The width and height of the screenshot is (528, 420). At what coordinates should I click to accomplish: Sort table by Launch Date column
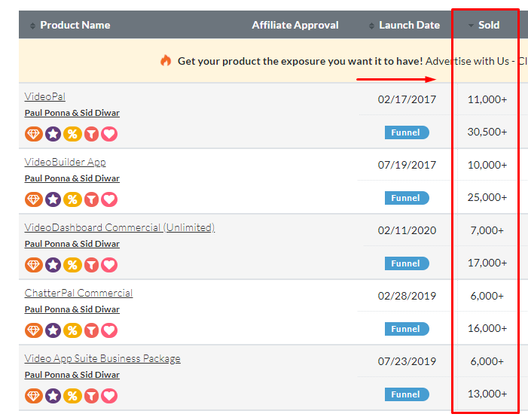(x=404, y=26)
